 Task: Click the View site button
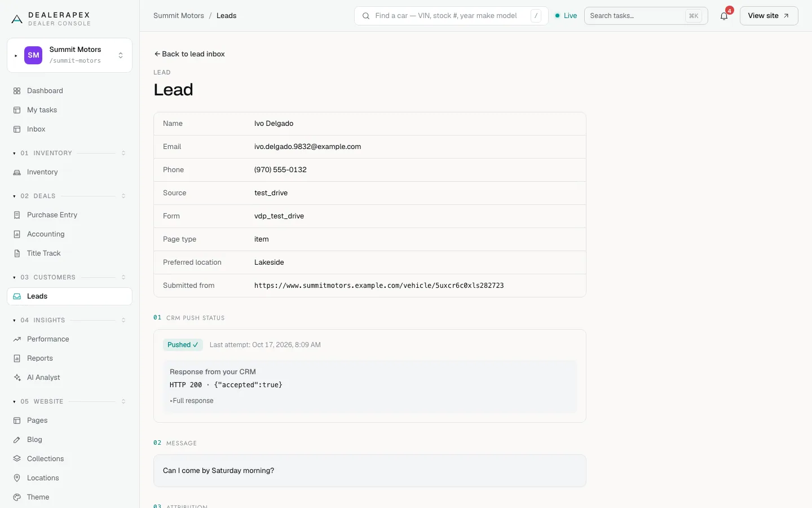click(769, 16)
